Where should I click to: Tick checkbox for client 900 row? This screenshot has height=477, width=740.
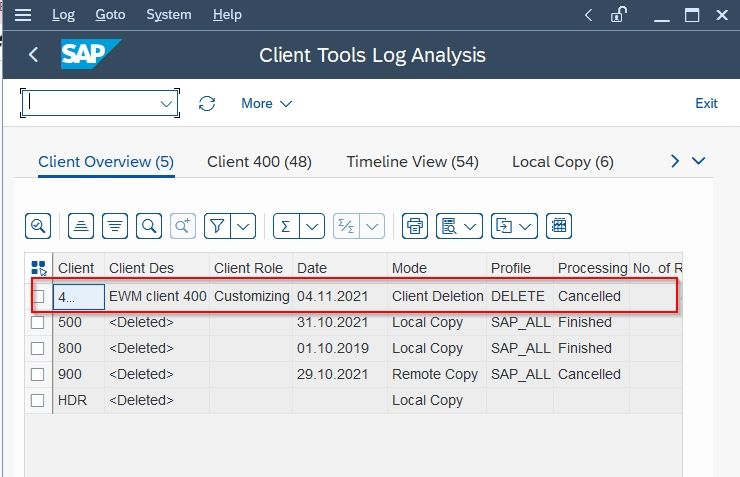tap(38, 374)
